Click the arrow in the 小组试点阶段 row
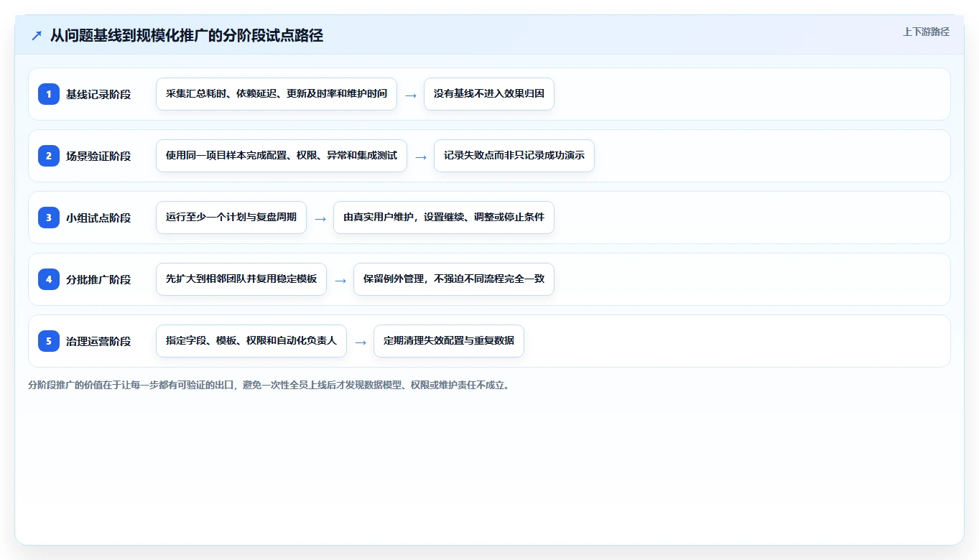 tap(320, 218)
